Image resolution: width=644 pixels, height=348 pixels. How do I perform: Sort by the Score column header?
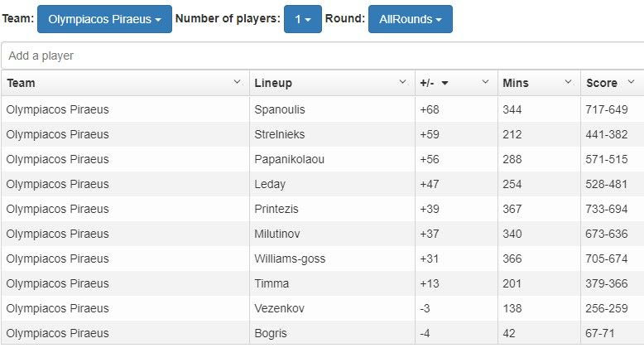[602, 83]
